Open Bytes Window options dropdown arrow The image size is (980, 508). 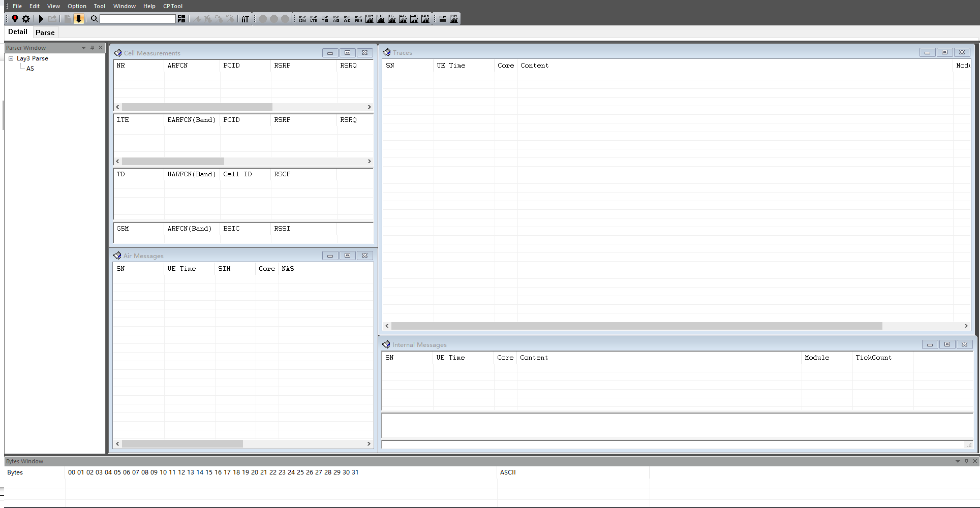pyautogui.click(x=958, y=461)
